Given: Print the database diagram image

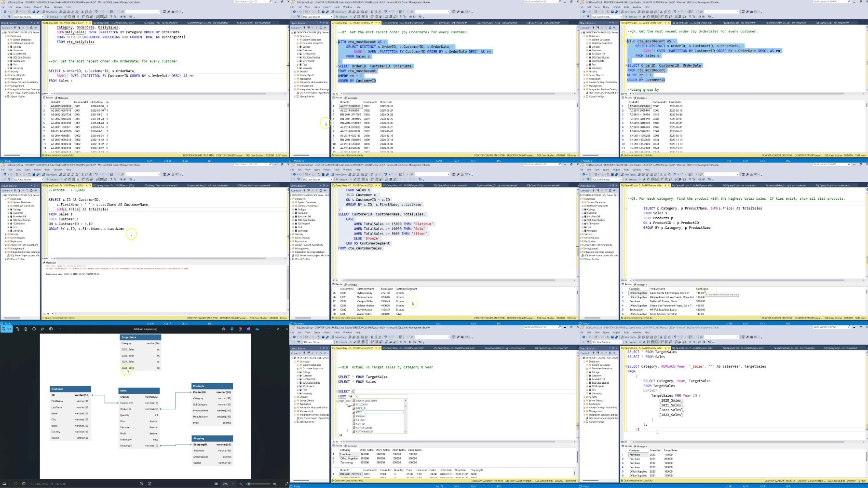Looking at the screenshot, I should pyautogui.click(x=34, y=329).
